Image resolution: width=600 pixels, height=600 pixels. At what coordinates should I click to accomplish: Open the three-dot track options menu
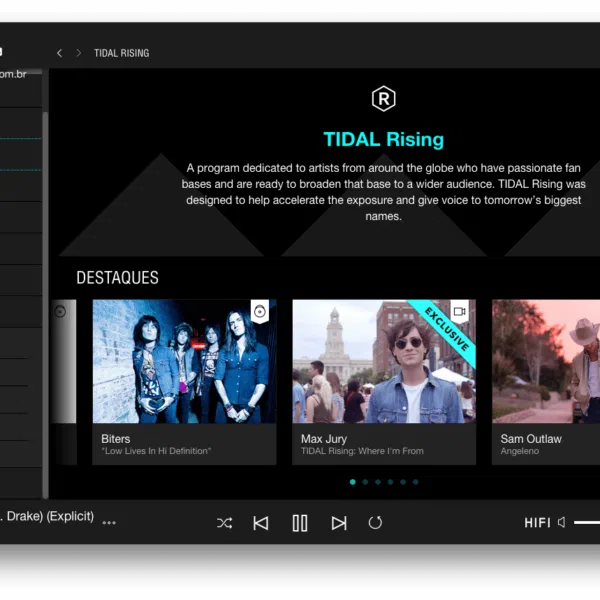tap(109, 523)
